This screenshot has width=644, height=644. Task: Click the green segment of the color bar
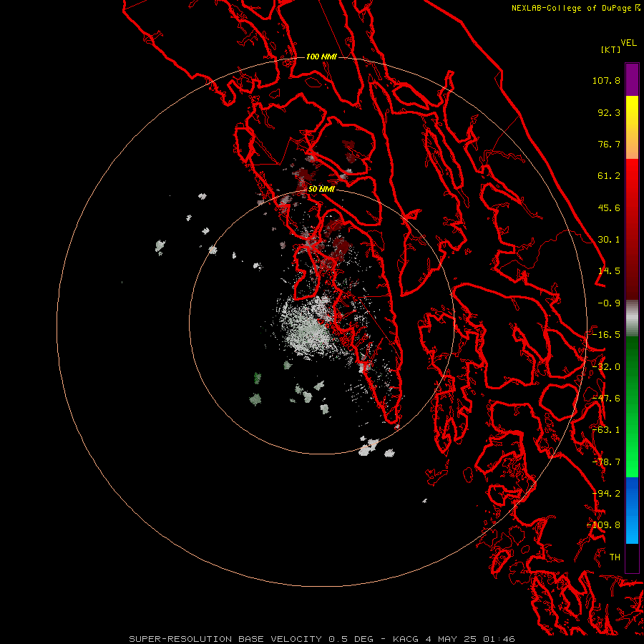click(x=632, y=406)
